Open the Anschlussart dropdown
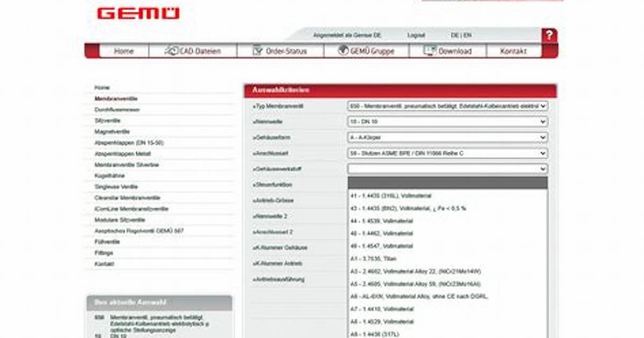 point(447,153)
